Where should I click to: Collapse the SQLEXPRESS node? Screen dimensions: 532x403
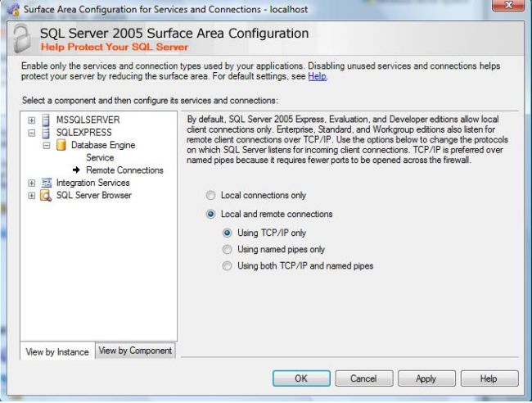(x=32, y=133)
